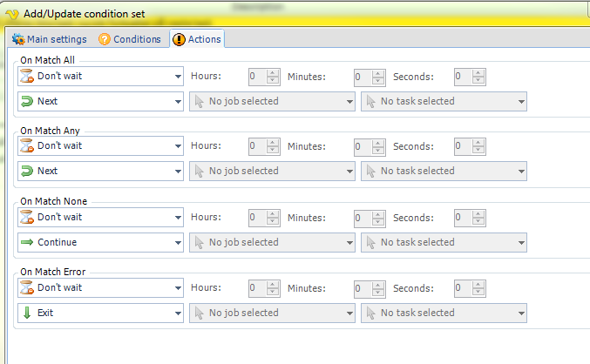Click the green Continue arrow icon
590x364 pixels.
pyautogui.click(x=27, y=242)
